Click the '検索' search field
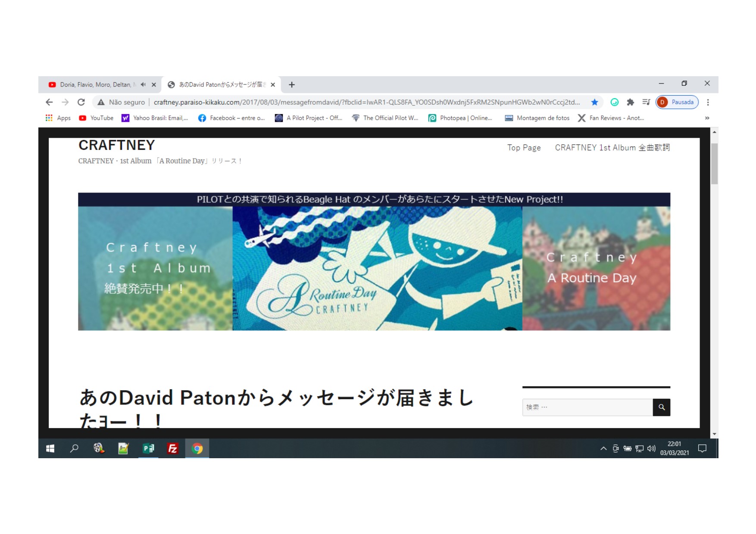 pyautogui.click(x=587, y=407)
